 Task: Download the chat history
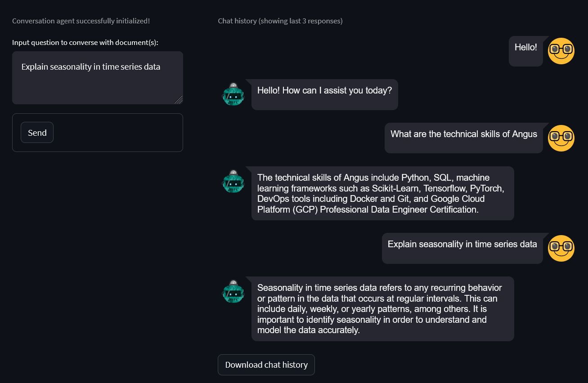coord(266,365)
